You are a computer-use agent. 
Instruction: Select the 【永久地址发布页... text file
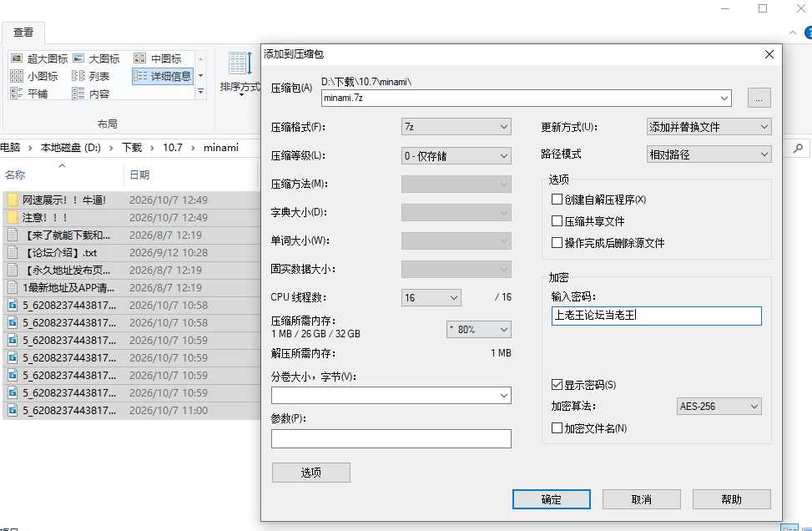tap(132, 271)
